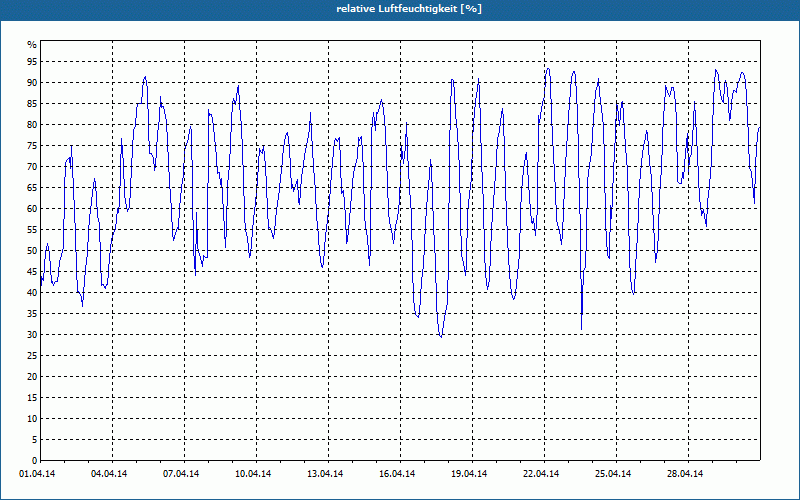Click the x-axis date 28.04.14
The width and height of the screenshot is (800, 500).
(685, 474)
